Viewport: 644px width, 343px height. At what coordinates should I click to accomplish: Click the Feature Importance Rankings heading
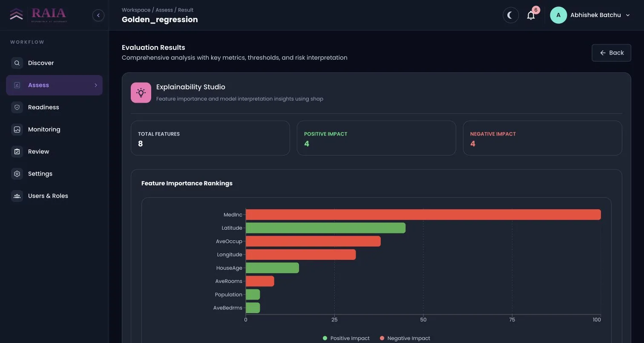click(187, 183)
